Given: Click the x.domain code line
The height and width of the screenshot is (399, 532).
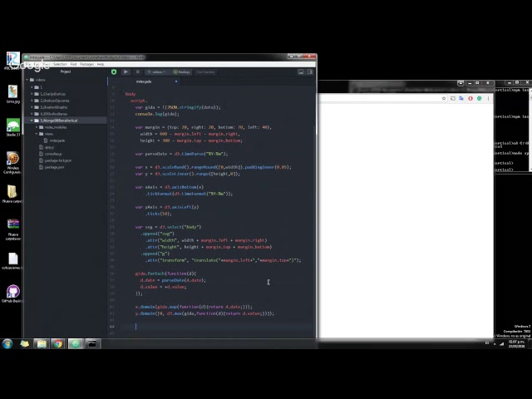Looking at the screenshot, I should [x=194, y=307].
